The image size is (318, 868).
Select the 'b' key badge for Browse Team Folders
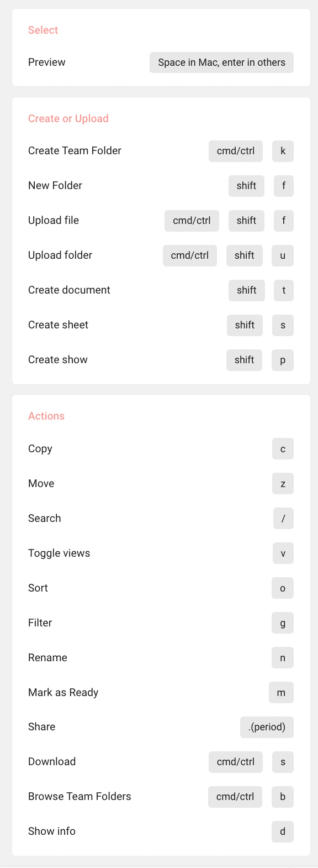point(283,797)
